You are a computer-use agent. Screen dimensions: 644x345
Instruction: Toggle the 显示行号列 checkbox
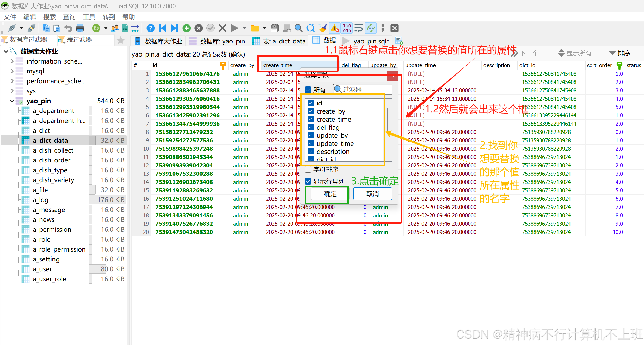[308, 181]
